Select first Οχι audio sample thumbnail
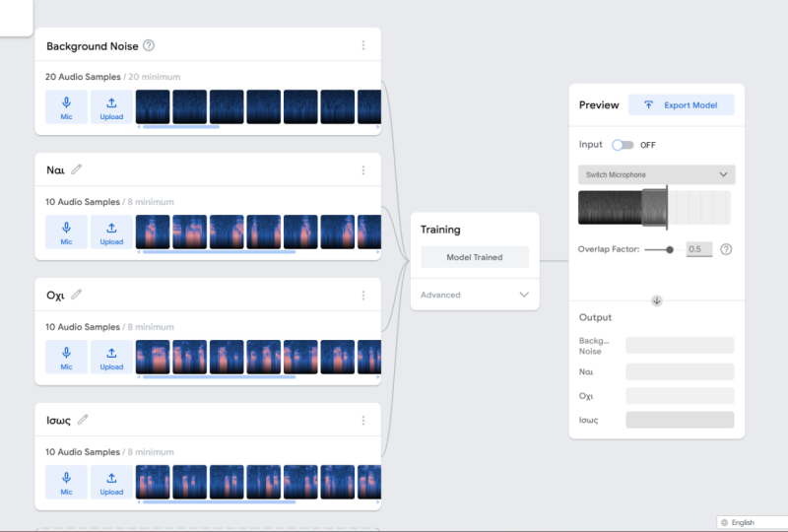 point(153,357)
